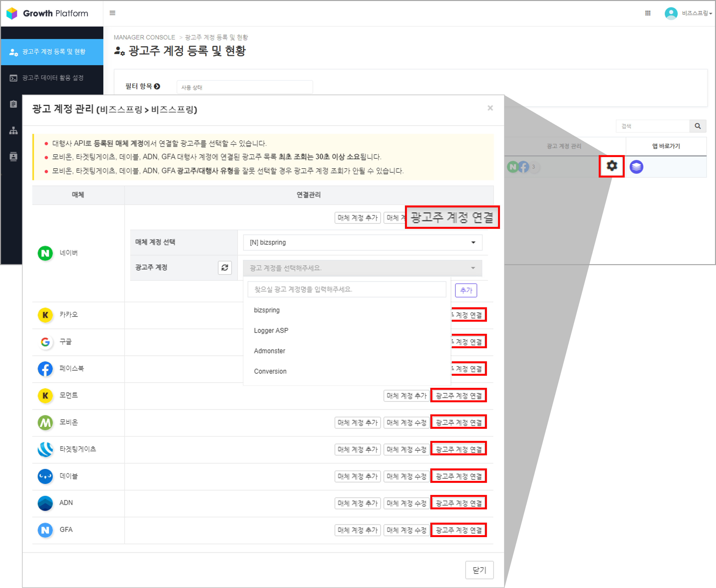Click the search magnifier button
This screenshot has height=588, width=716.
point(697,126)
